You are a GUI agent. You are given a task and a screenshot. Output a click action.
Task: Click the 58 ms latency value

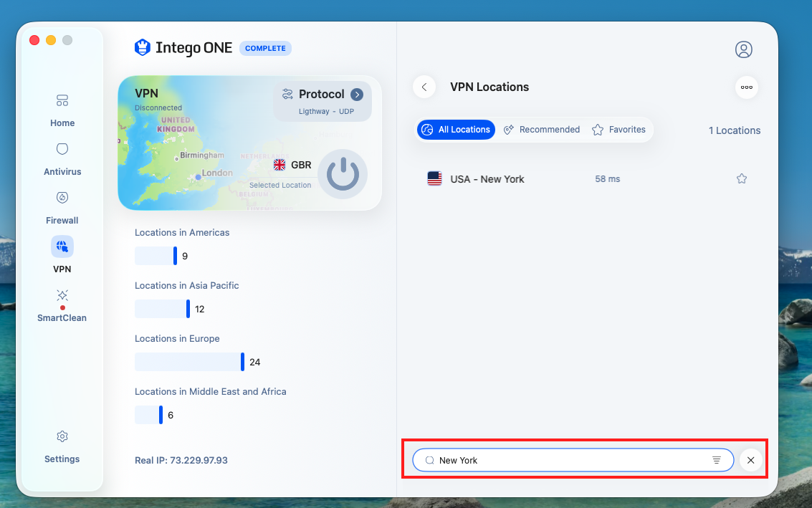coord(608,178)
